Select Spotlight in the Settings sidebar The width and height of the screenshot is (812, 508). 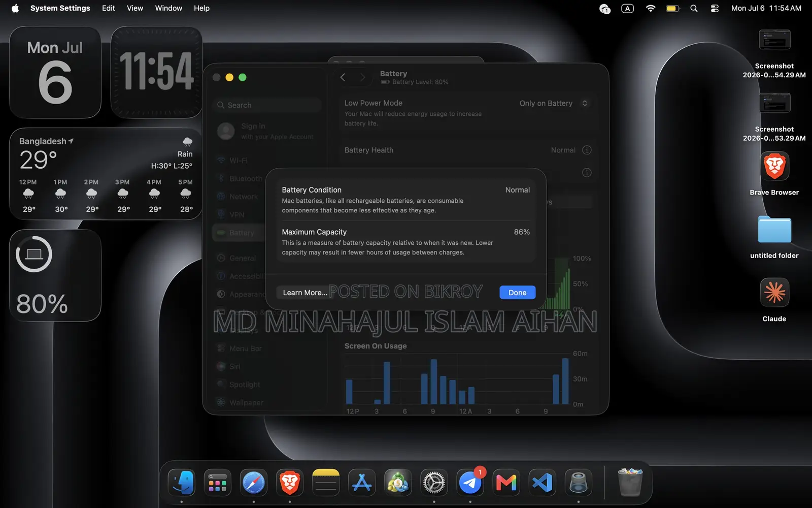click(x=239, y=385)
